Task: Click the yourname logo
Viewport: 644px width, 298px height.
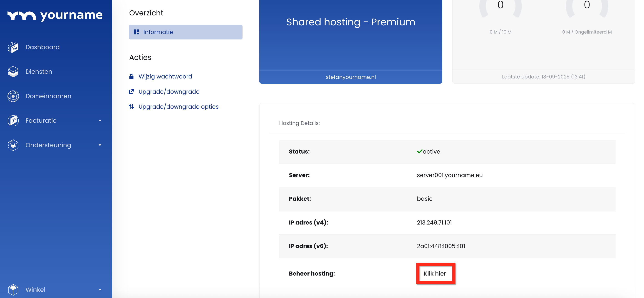Action: click(x=55, y=15)
